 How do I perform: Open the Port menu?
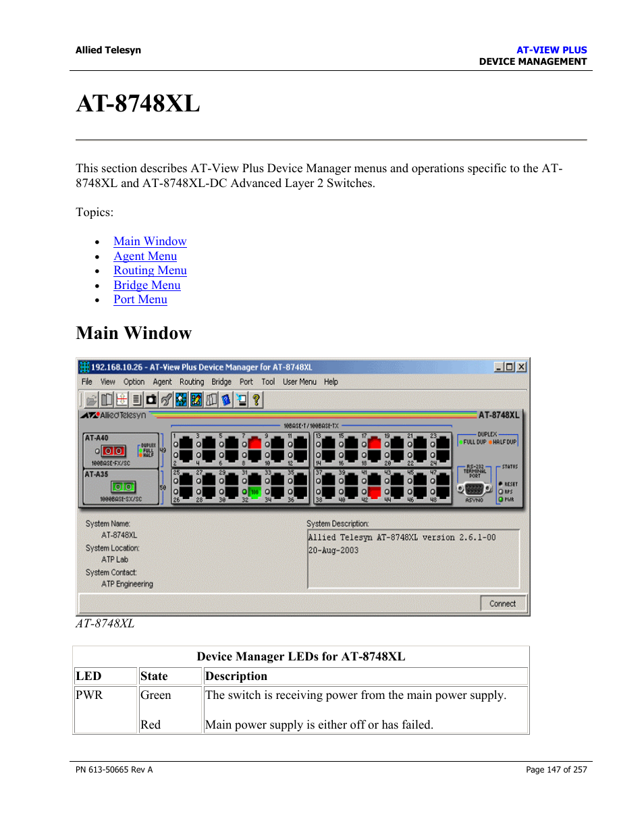coord(246,382)
